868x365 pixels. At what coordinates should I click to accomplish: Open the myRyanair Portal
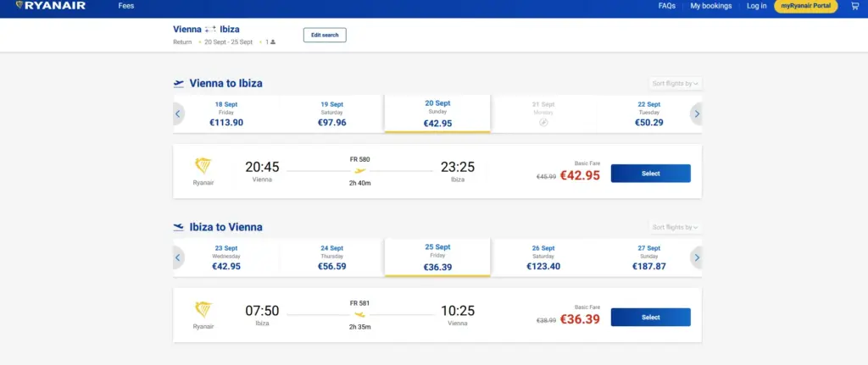point(805,6)
